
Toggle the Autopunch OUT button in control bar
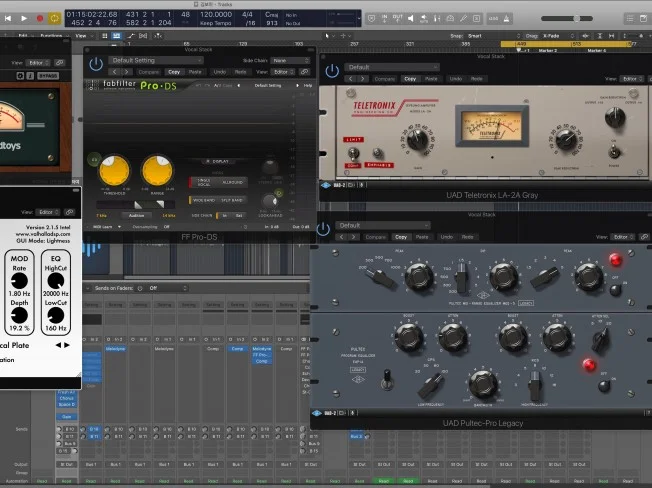pyautogui.click(x=398, y=18)
